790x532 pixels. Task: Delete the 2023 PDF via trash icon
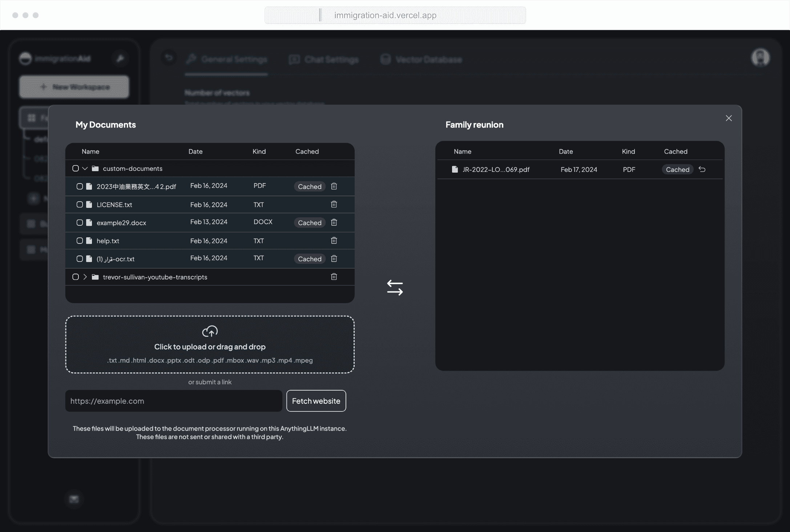334,186
